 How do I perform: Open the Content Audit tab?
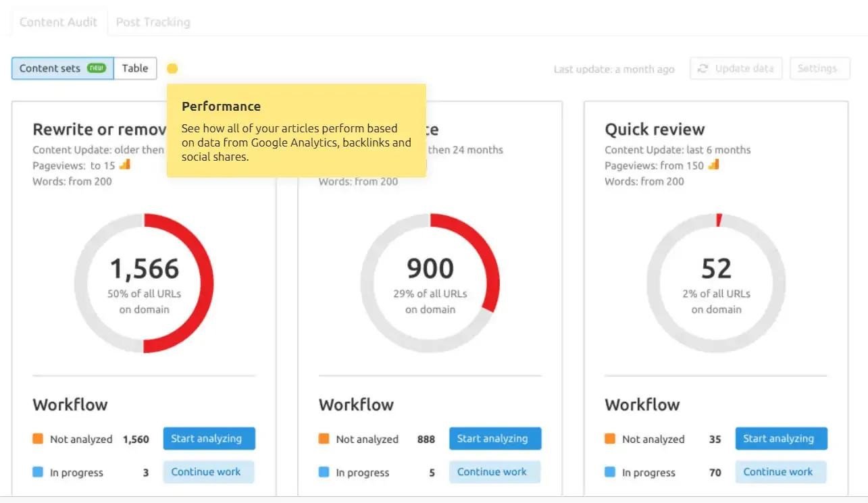pyautogui.click(x=59, y=22)
